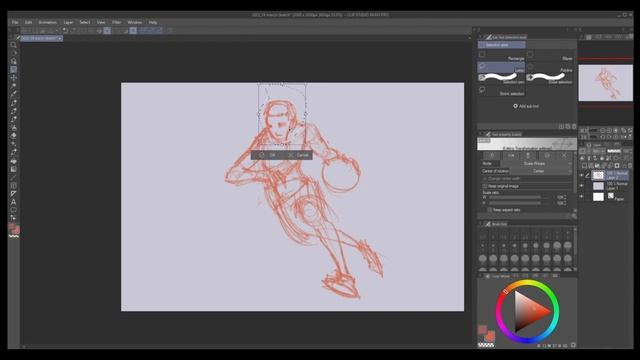640x360 pixels.
Task: Open Center of rotation dropdown
Action: pyautogui.click(x=540, y=171)
